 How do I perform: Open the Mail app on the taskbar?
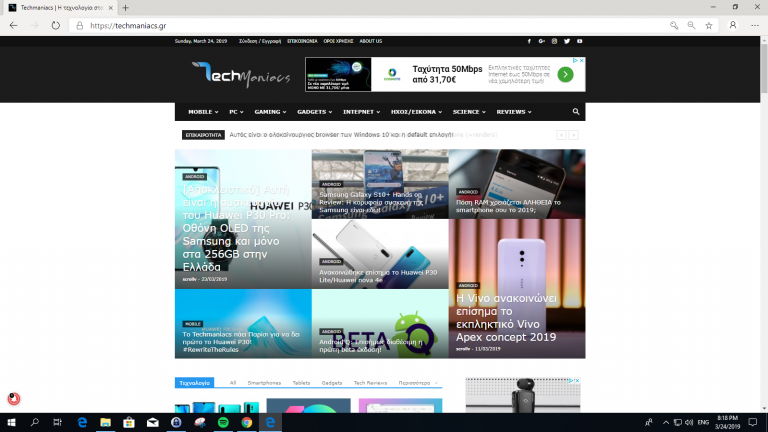point(152,422)
